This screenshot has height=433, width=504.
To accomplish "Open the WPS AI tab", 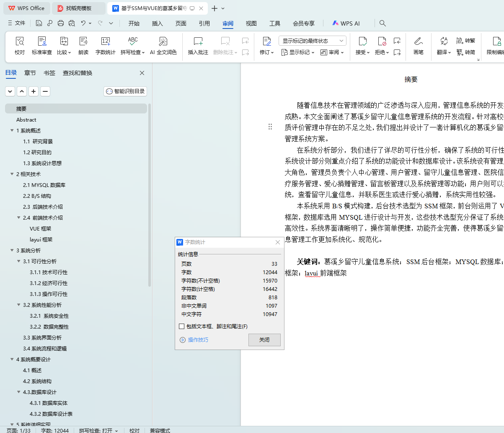I will click(346, 23).
